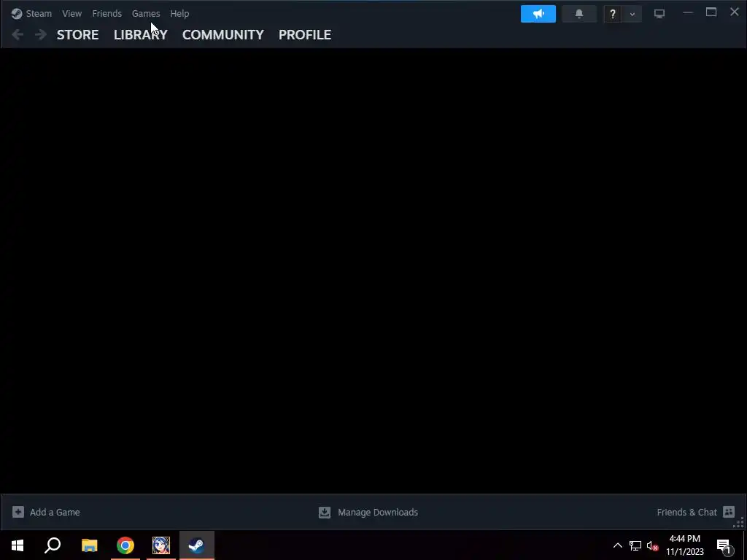The height and width of the screenshot is (560, 747).
Task: Open the notifications bell
Action: pos(579,14)
